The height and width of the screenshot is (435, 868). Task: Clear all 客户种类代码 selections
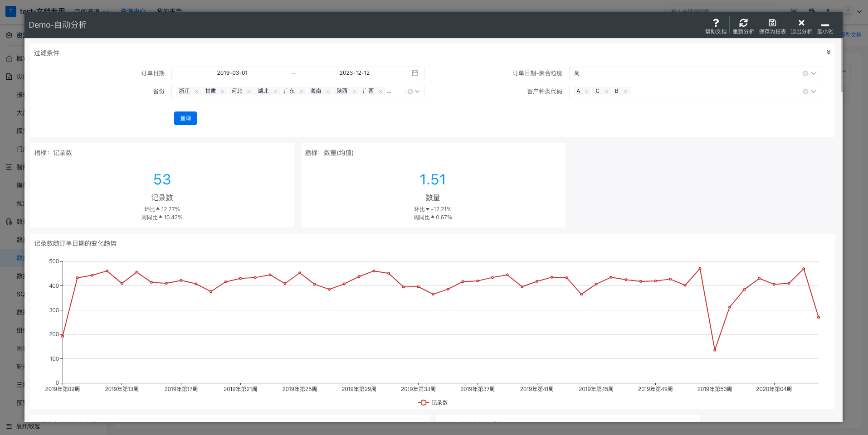coord(805,92)
